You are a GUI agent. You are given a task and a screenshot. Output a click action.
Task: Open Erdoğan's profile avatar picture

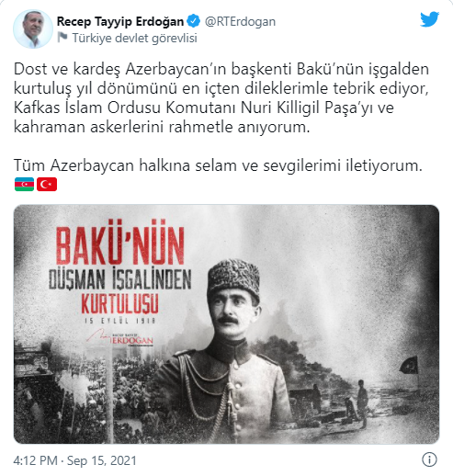pyautogui.click(x=33, y=29)
